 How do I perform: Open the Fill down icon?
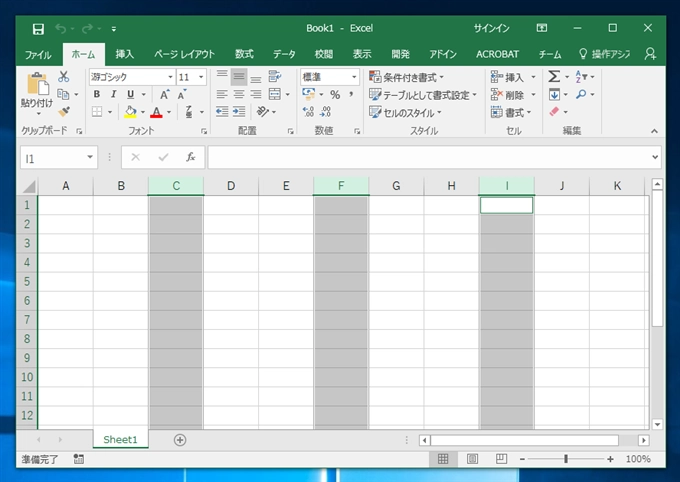point(554,94)
